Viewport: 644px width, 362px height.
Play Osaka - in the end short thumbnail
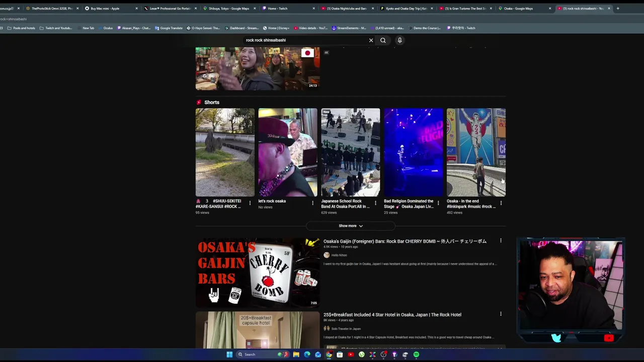click(x=476, y=152)
